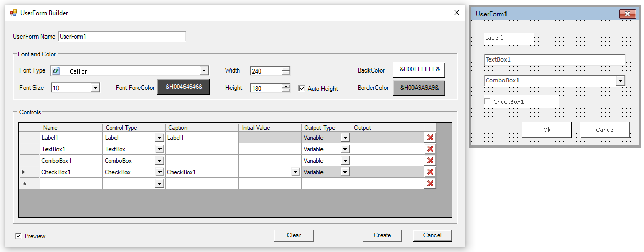Image resolution: width=644 pixels, height=252 pixels.
Task: Pick the BorderColor &H00A9A9A9& swatch
Action: pyautogui.click(x=419, y=87)
